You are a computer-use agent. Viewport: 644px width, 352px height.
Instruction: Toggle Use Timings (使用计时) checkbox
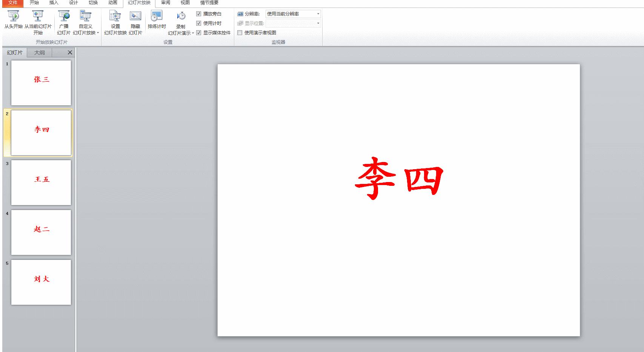[198, 23]
